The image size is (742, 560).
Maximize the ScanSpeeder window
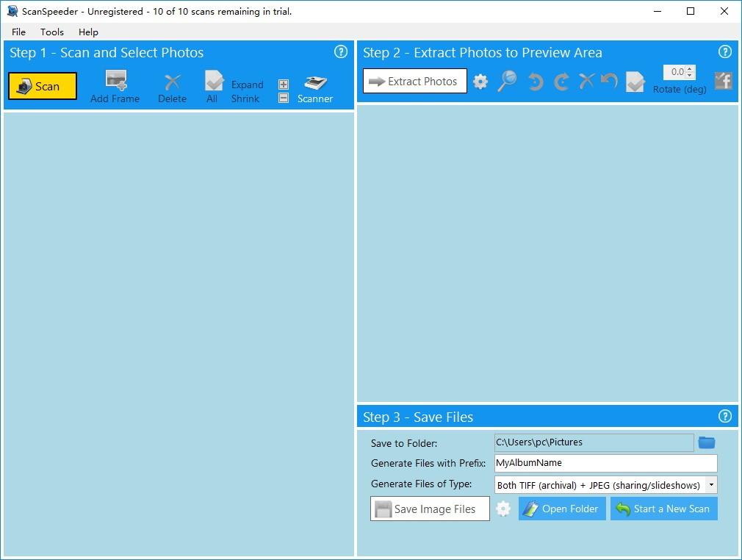pyautogui.click(x=691, y=11)
